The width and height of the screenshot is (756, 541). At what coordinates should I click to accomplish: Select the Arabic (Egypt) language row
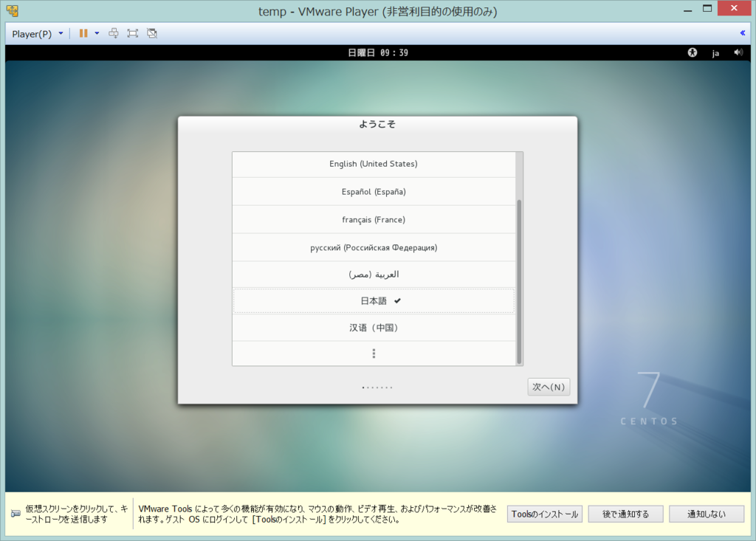[374, 275]
